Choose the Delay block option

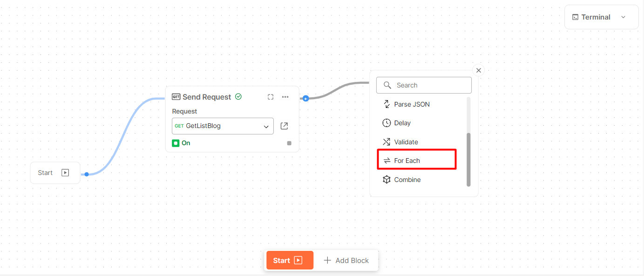click(x=402, y=123)
